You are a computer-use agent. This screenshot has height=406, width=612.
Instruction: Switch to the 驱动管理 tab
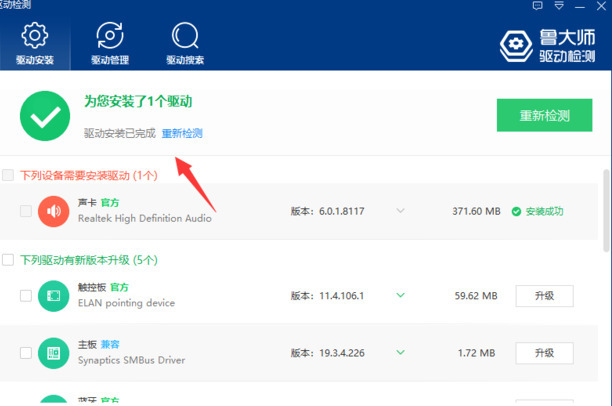tap(110, 44)
